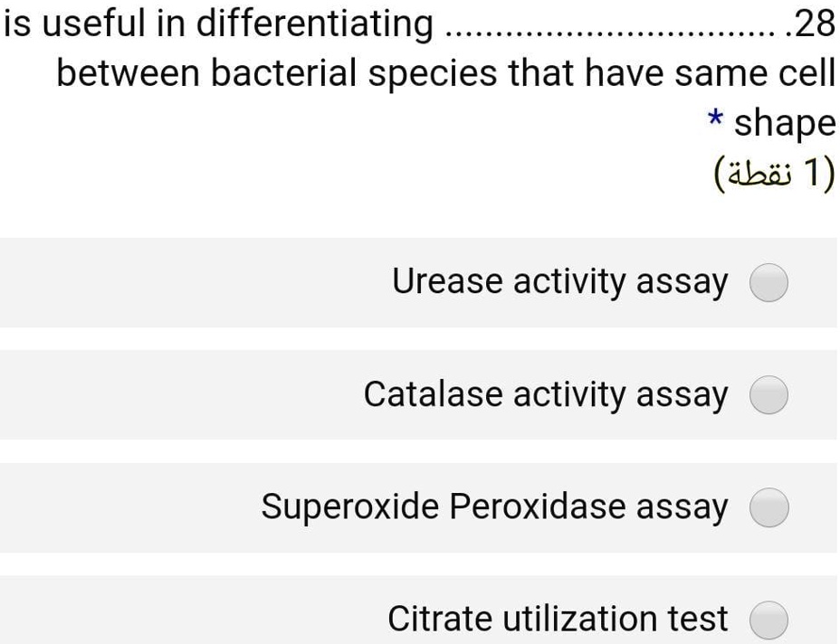Select the Catalase activity assay radio button

tap(768, 395)
